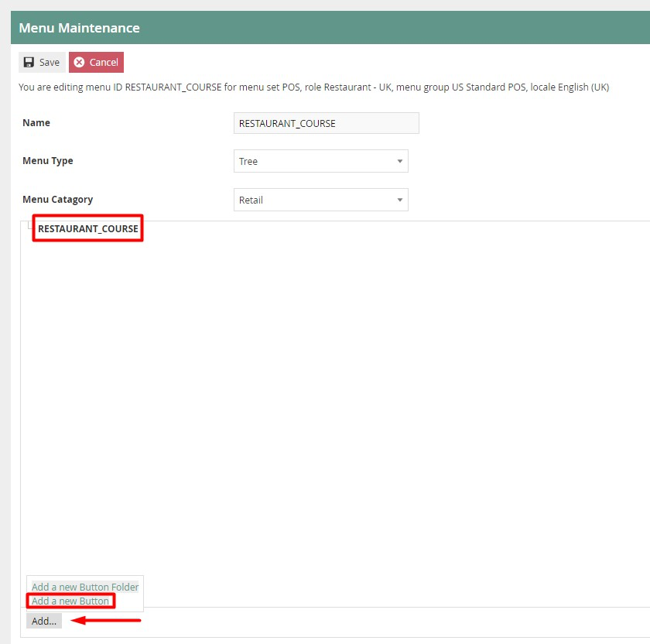Edit the RESTAURANT_COURSE name value
Screen dimensions: 650x644
(x=326, y=123)
